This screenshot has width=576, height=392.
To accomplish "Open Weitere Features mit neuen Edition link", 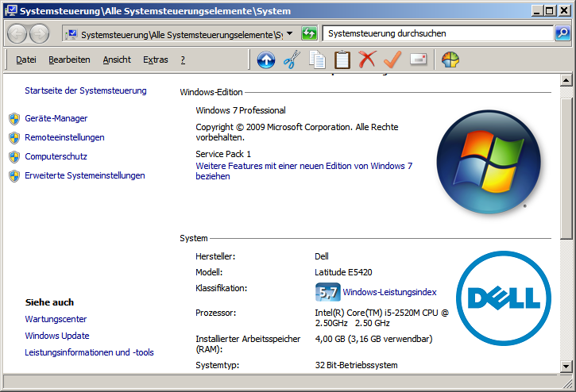I will pos(303,171).
